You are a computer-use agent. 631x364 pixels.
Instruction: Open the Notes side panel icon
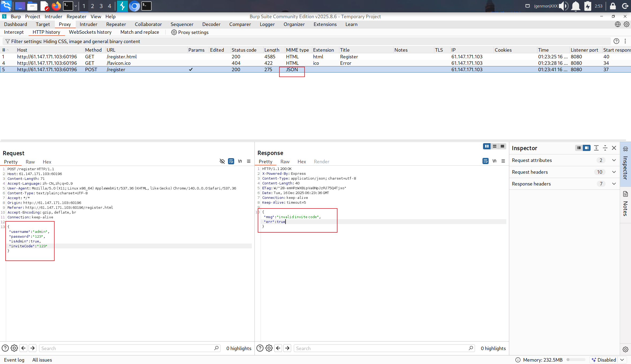pyautogui.click(x=625, y=194)
